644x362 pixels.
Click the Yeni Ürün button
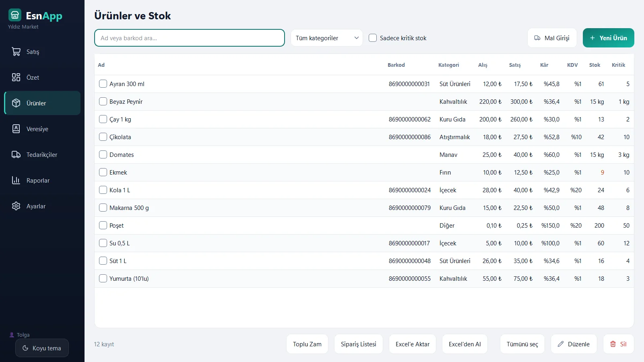pyautogui.click(x=608, y=38)
